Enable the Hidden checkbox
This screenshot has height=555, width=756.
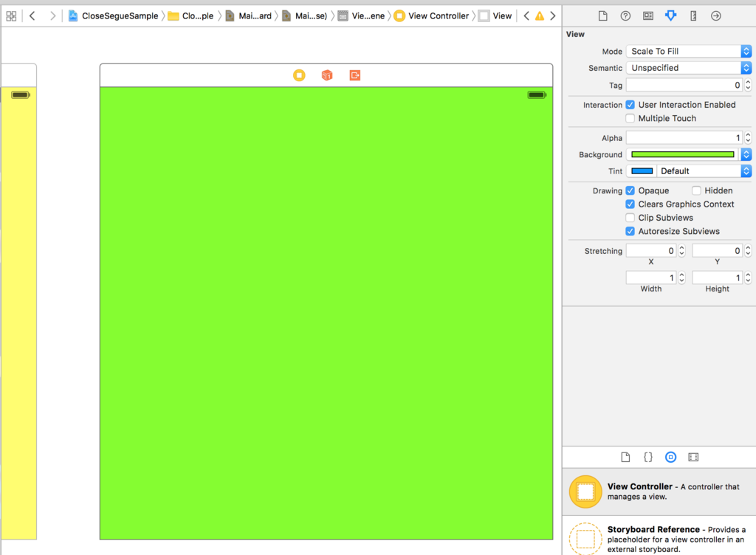tap(696, 190)
